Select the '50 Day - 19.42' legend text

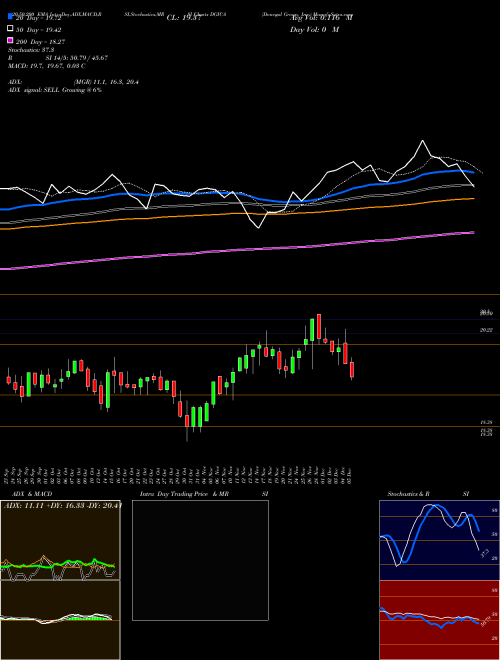[x=39, y=30]
